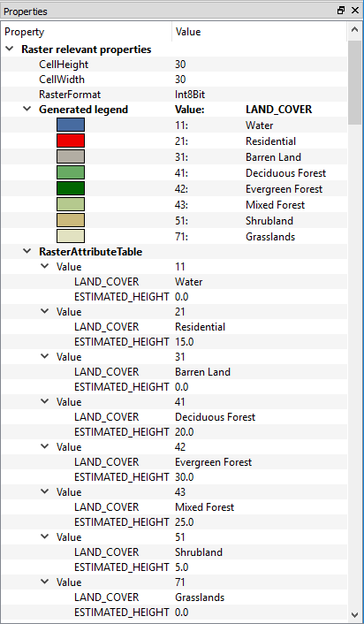
Task: Pick the dark green Evergreen Forest swatch
Action: pos(71,188)
